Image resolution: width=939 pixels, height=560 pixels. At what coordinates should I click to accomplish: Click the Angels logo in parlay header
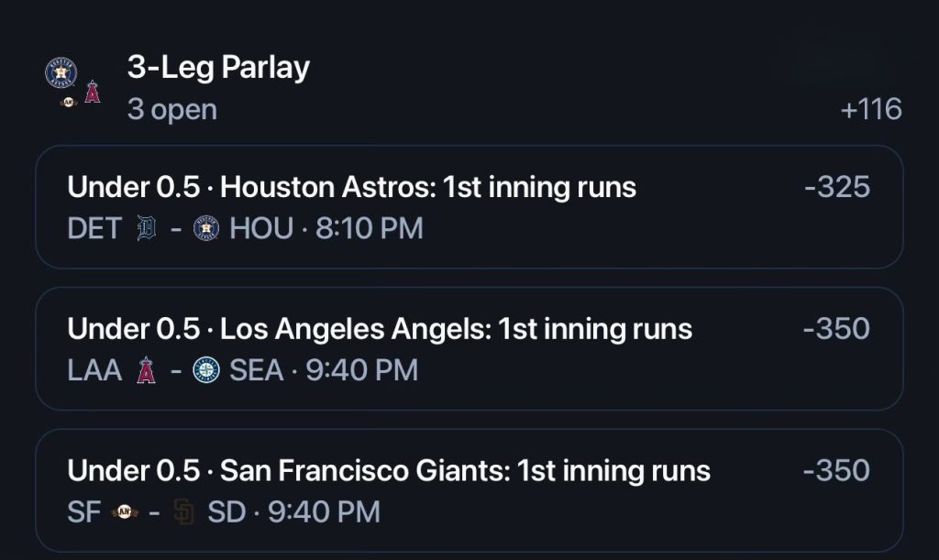click(x=93, y=92)
